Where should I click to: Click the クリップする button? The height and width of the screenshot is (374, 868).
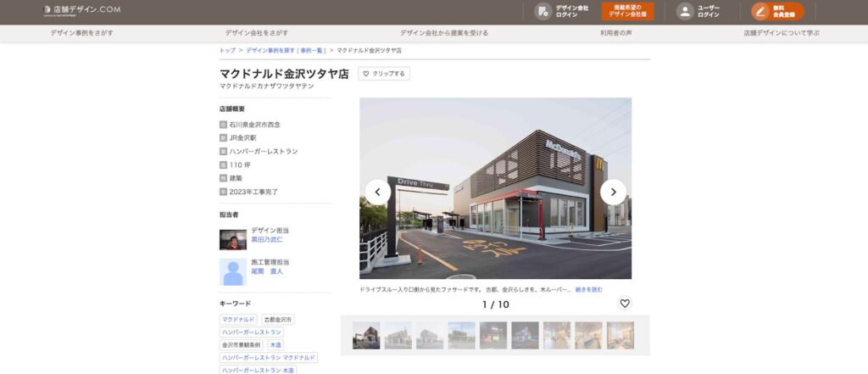tap(384, 74)
